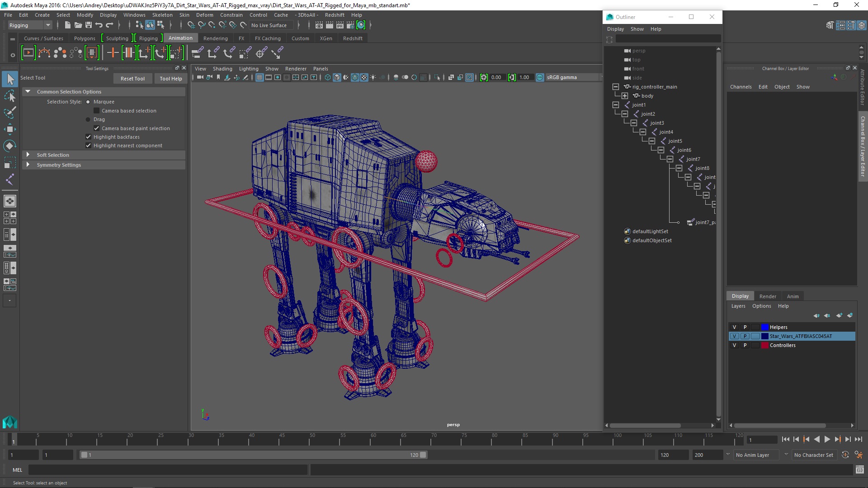
Task: Play animation forwards
Action: point(827,439)
